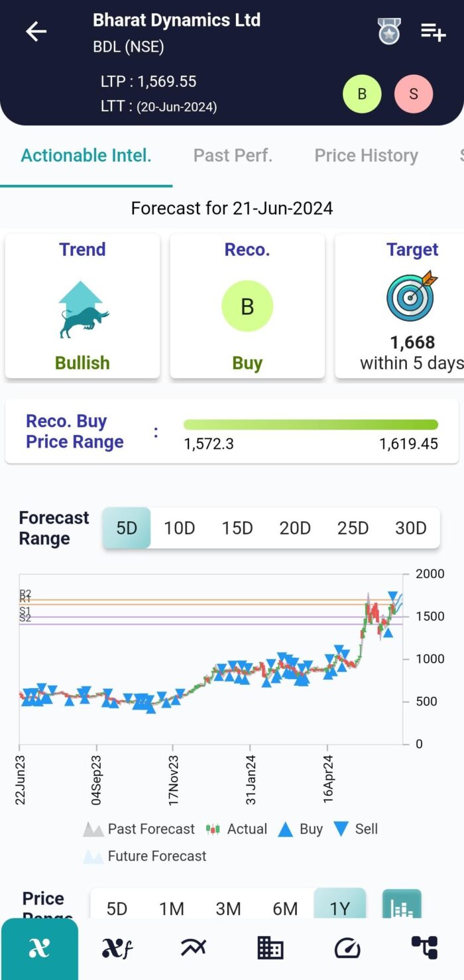Click the medal/badge icon in header
The width and height of the screenshot is (464, 980).
click(x=388, y=31)
